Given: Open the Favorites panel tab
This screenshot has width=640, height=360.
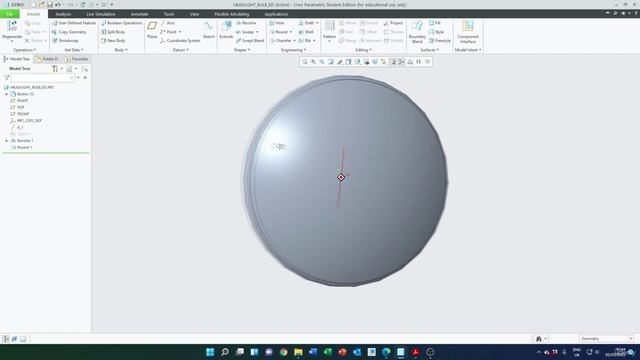Looking at the screenshot, I should pyautogui.click(x=76, y=59).
